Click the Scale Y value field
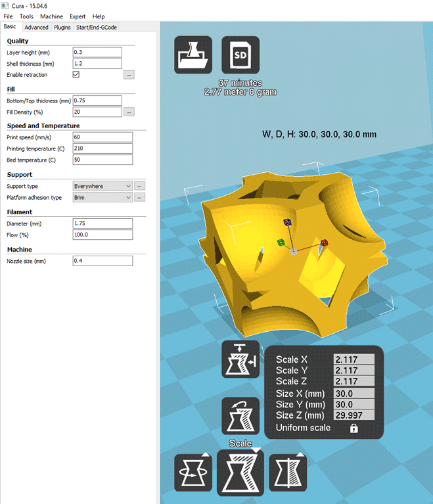 354,371
